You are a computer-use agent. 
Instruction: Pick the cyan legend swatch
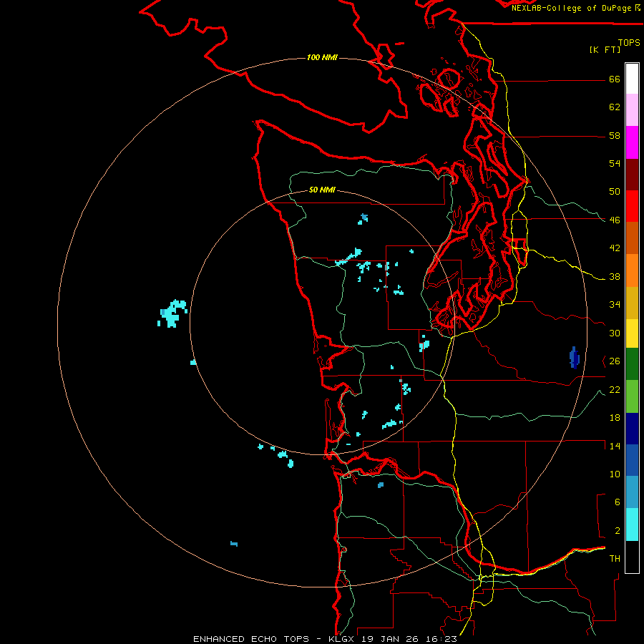coord(632,525)
